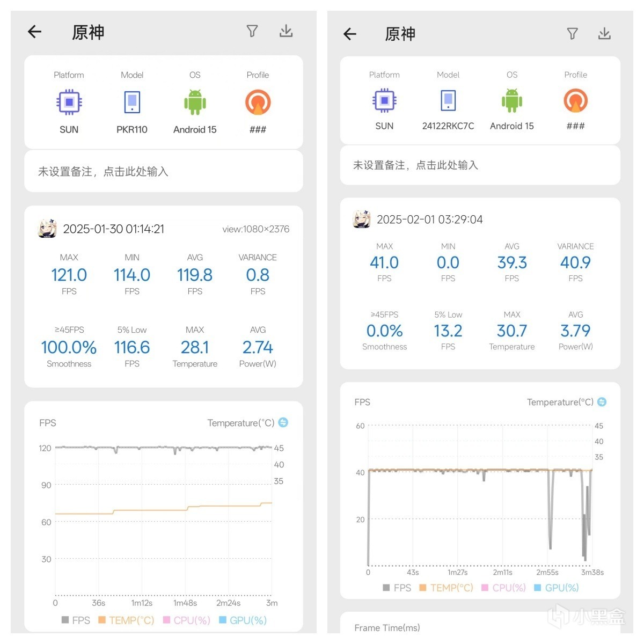The width and height of the screenshot is (644, 644).
Task: Click SUN platform chip icon, left panel
Action: [x=69, y=102]
